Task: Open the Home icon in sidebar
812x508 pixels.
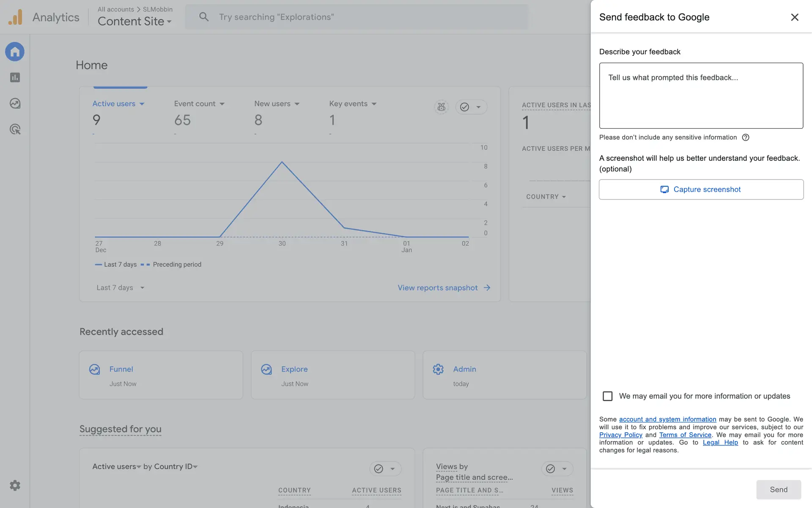Action: (x=15, y=52)
